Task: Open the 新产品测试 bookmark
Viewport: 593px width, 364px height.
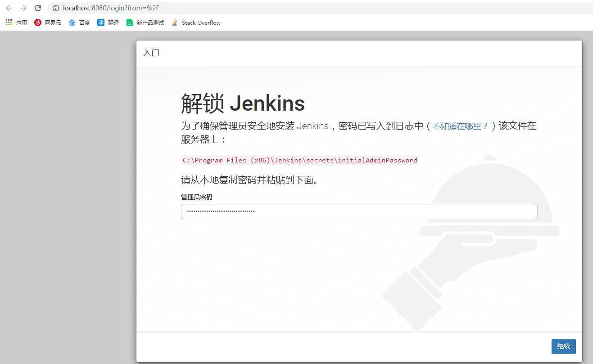Action: click(145, 22)
